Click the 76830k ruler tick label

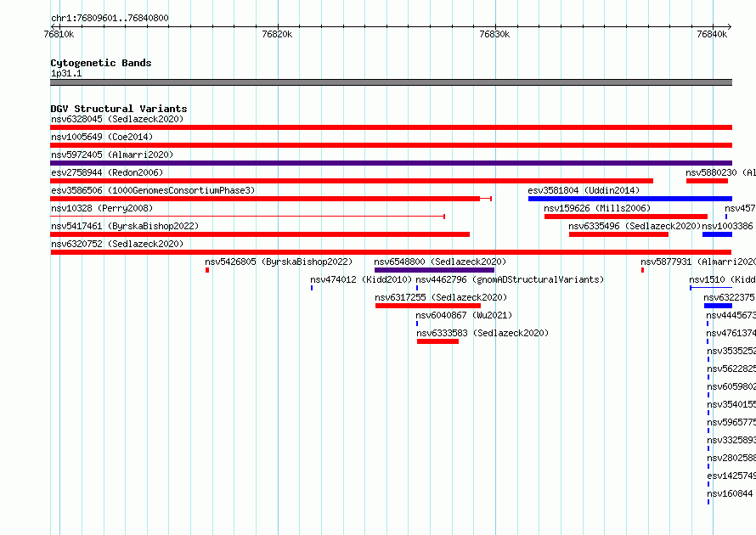tap(494, 34)
